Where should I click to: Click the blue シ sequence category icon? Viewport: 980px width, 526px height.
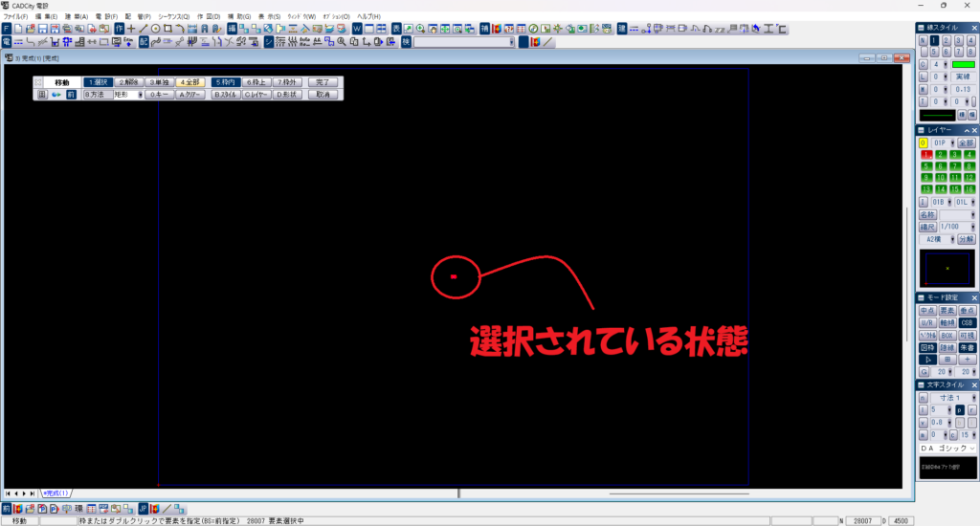[268, 42]
